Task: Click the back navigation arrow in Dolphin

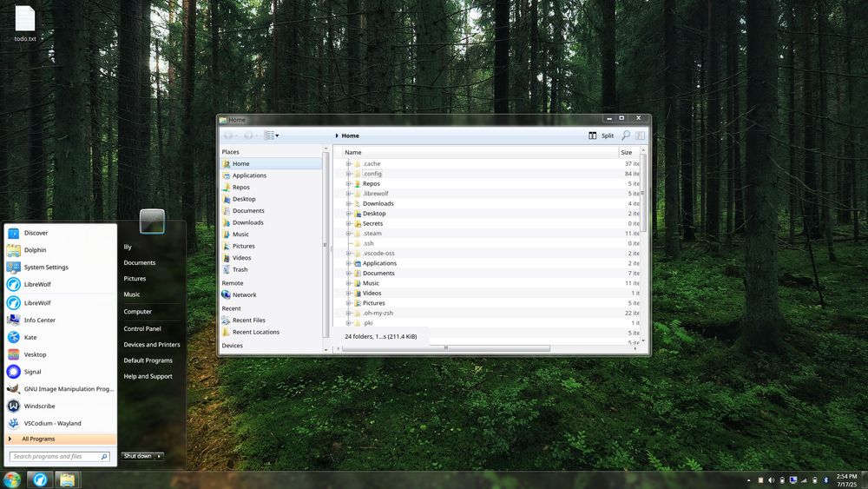Action: point(228,135)
